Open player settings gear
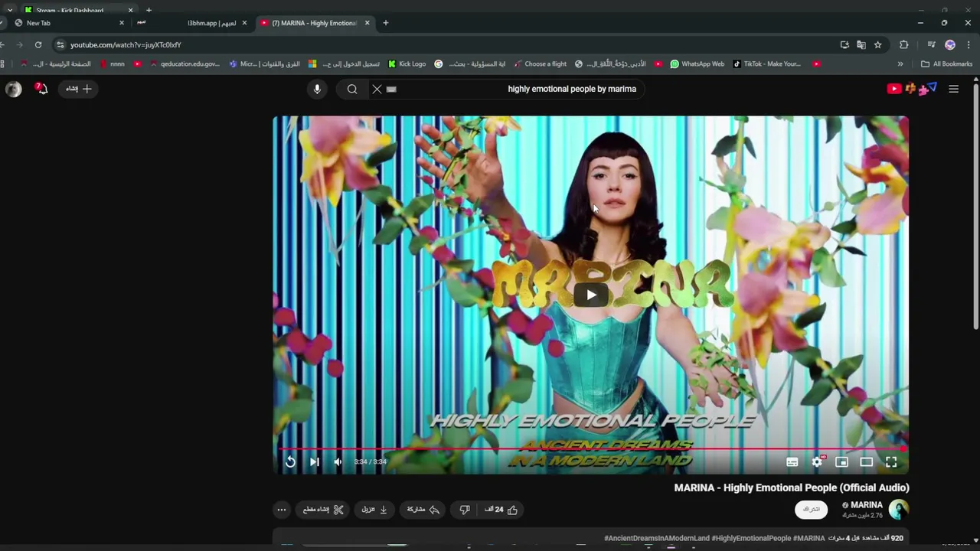Screen dimensions: 980x551 pos(817,461)
